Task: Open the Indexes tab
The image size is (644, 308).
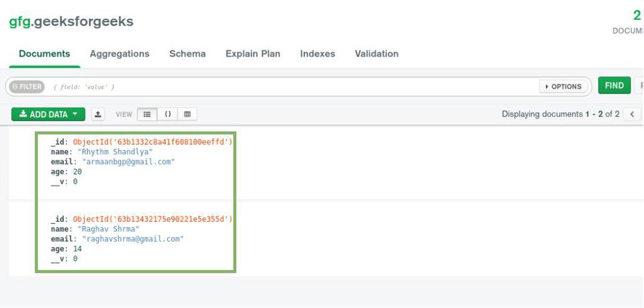Action: pos(318,54)
